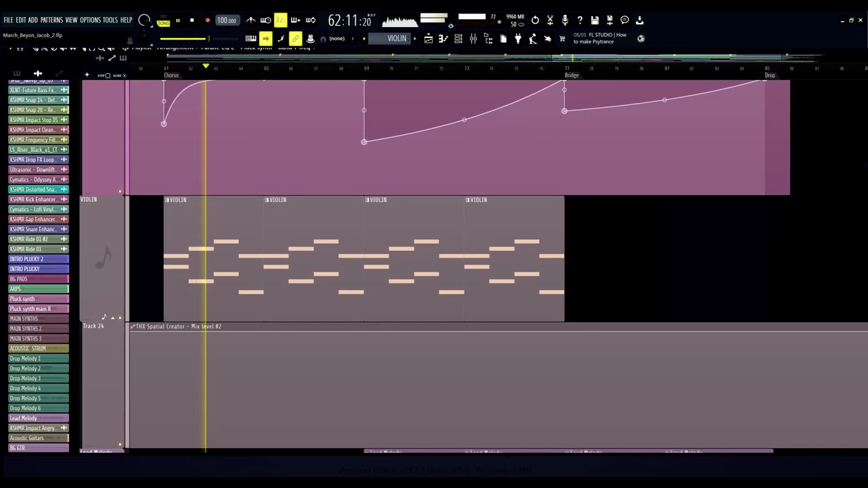The image size is (868, 488).
Task: Toggle the Song/Pattern mode switch
Action: coord(163,21)
